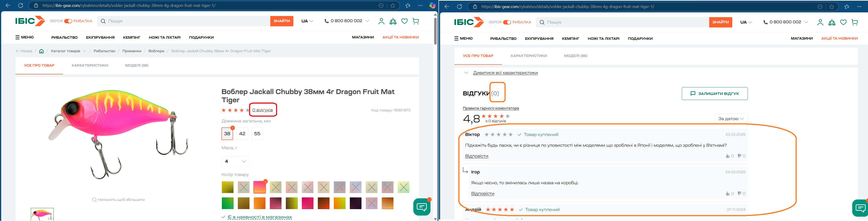Screen dimensions: 868x221
Task: Open the user account icon in left window
Action: tap(381, 21)
